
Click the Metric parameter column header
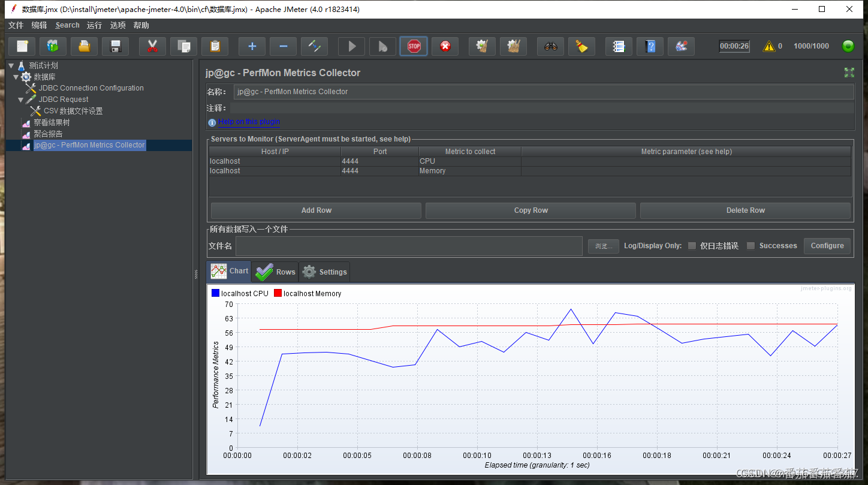pyautogui.click(x=686, y=152)
